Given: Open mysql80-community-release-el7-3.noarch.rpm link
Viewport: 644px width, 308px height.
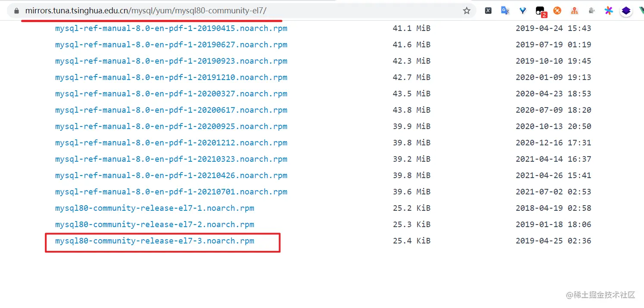Looking at the screenshot, I should click(155, 241).
